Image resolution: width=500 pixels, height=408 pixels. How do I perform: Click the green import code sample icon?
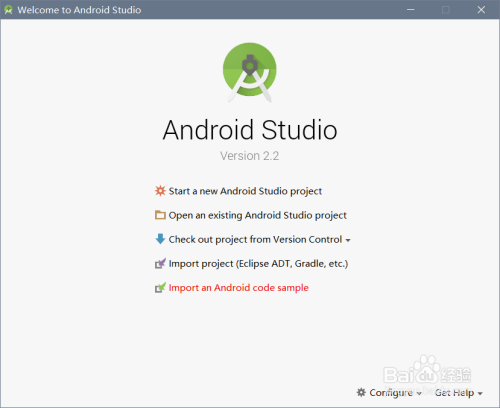[160, 287]
